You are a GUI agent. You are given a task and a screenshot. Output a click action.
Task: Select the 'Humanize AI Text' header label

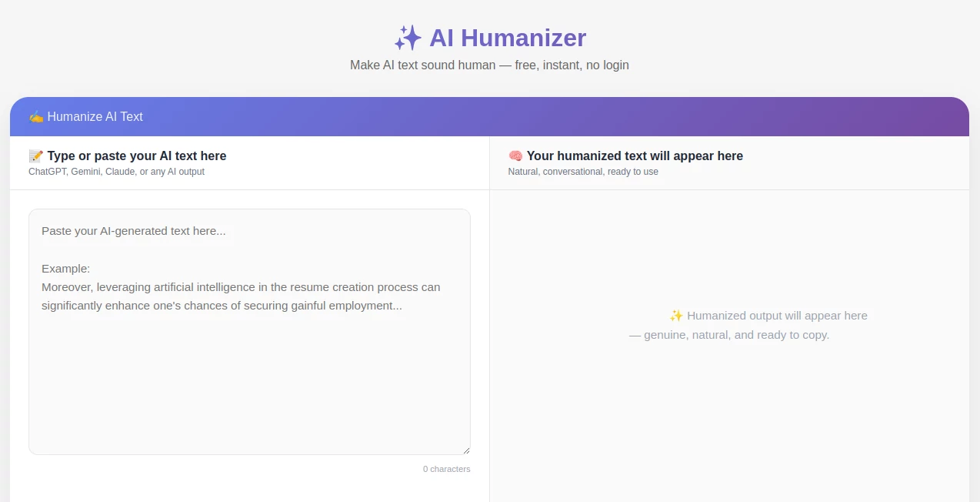coord(95,117)
